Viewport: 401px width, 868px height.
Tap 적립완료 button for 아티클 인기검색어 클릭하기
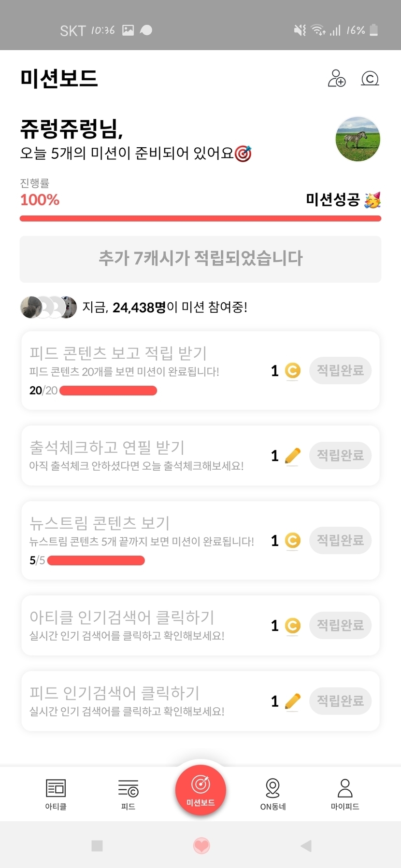pos(340,625)
